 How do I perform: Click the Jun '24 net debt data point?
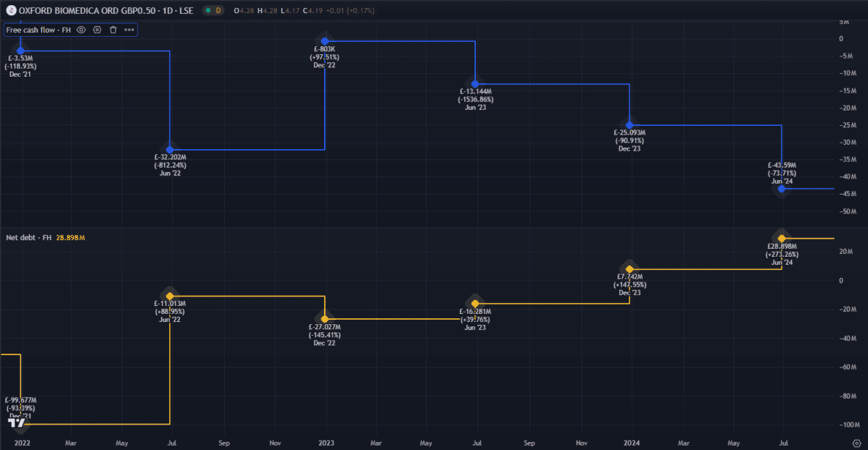click(x=781, y=238)
